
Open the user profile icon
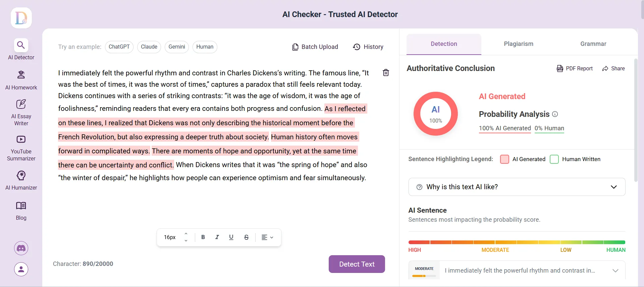[x=21, y=269]
